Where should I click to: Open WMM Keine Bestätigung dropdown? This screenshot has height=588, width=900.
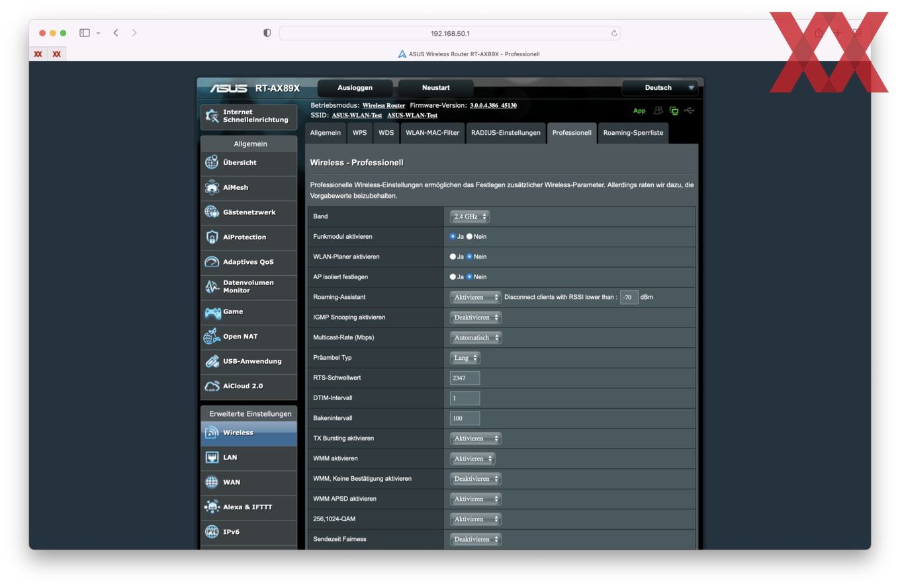(x=475, y=479)
